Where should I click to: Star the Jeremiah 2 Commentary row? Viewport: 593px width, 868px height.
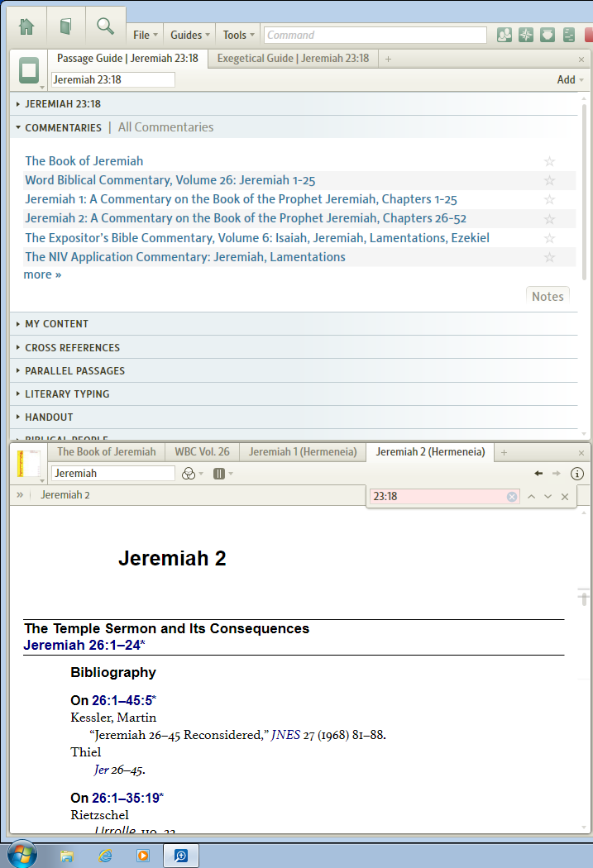click(x=549, y=219)
